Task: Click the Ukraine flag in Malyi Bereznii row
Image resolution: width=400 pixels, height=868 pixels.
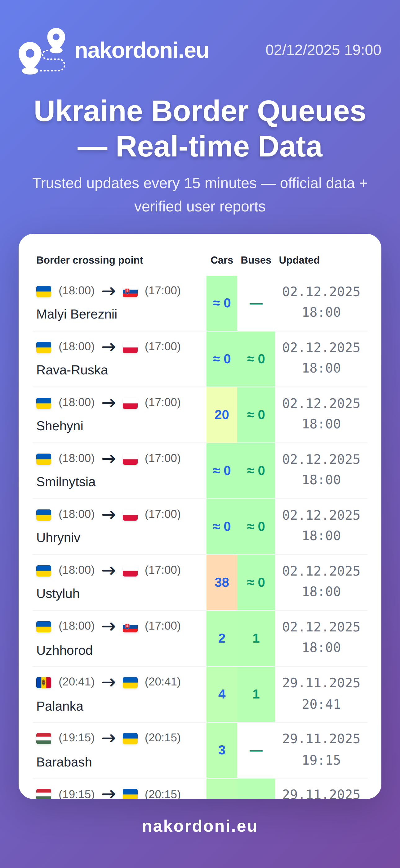Action: click(x=44, y=291)
